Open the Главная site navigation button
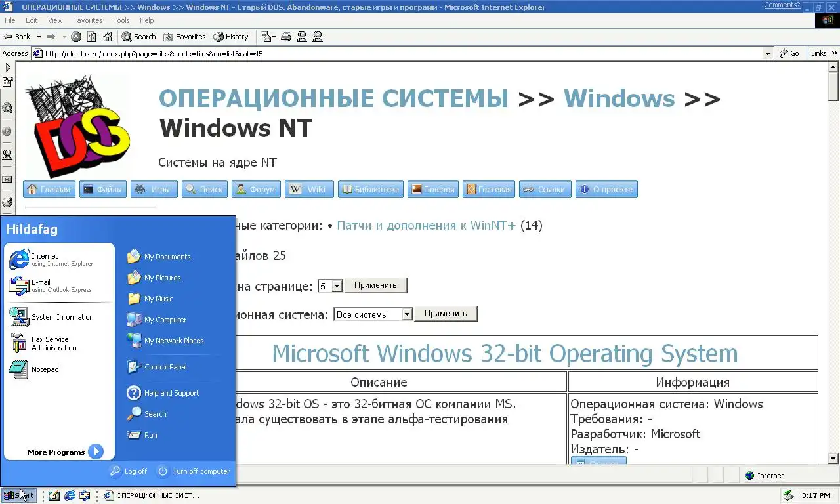This screenshot has height=504, width=840. pos(49,189)
